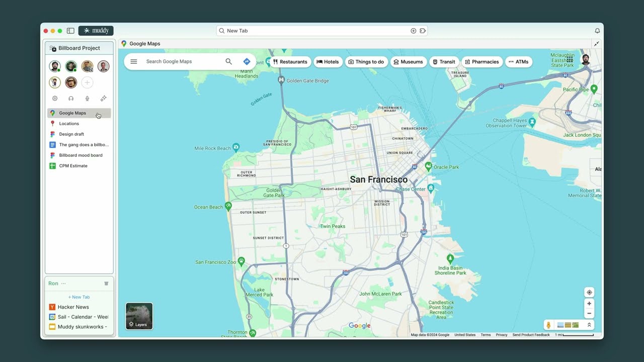Image resolution: width=644 pixels, height=362 pixels.
Task: Zoom out with the minus button
Action: coord(589,313)
